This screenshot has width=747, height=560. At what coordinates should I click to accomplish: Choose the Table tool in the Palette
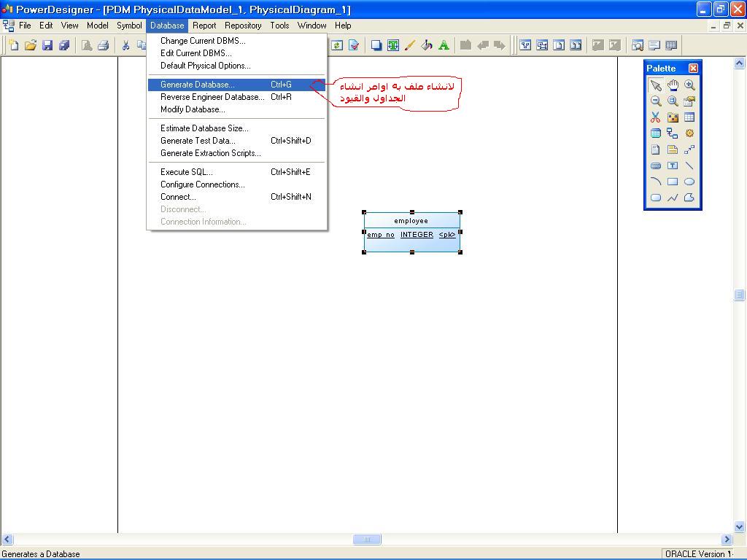pos(689,117)
